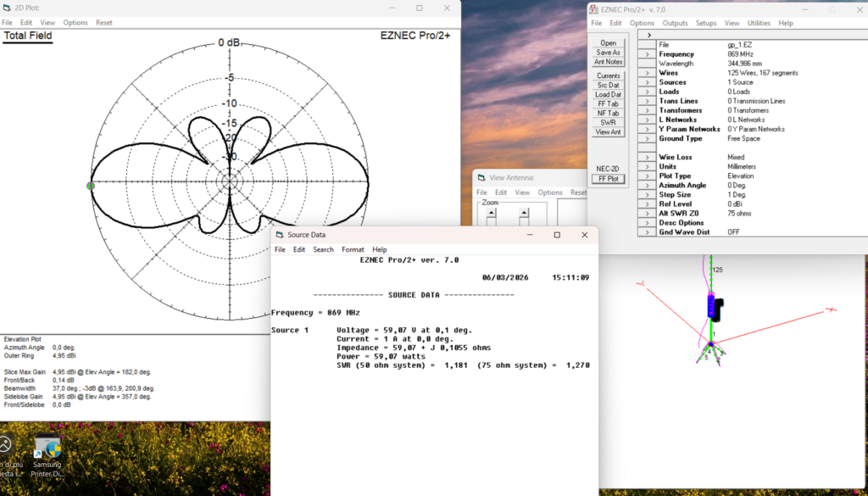This screenshot has width=868, height=496.
Task: Click the right Zoom up arrow
Action: (524, 213)
